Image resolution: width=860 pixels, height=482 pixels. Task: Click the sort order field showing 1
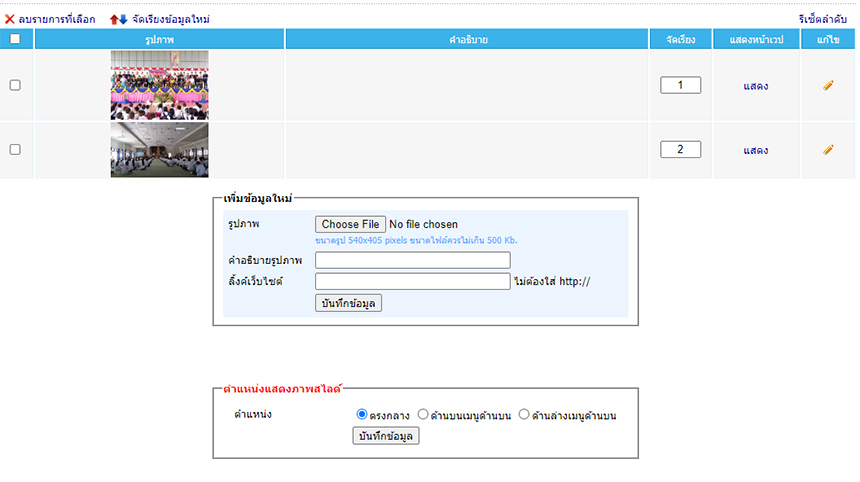point(680,85)
